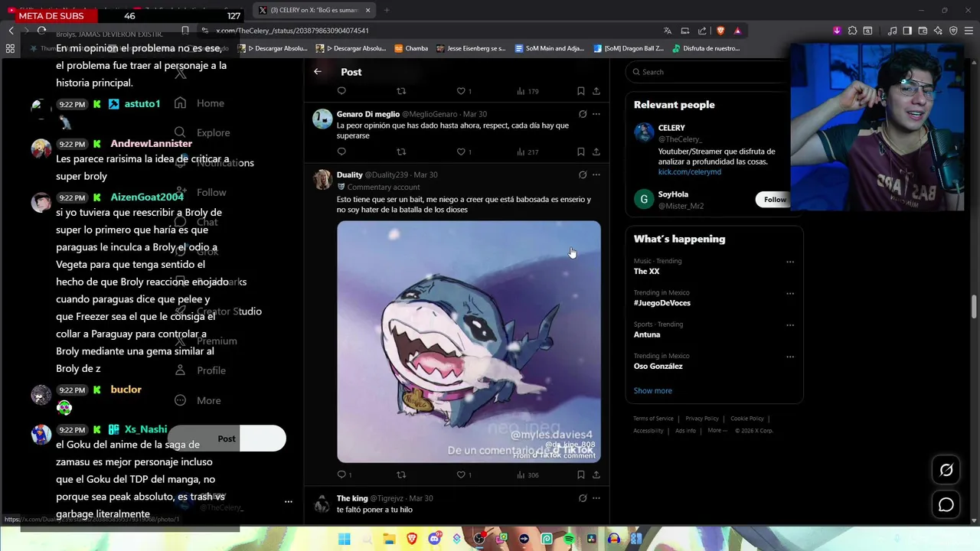Image resolution: width=980 pixels, height=551 pixels.
Task: Open the floating messages chat button
Action: click(x=946, y=505)
